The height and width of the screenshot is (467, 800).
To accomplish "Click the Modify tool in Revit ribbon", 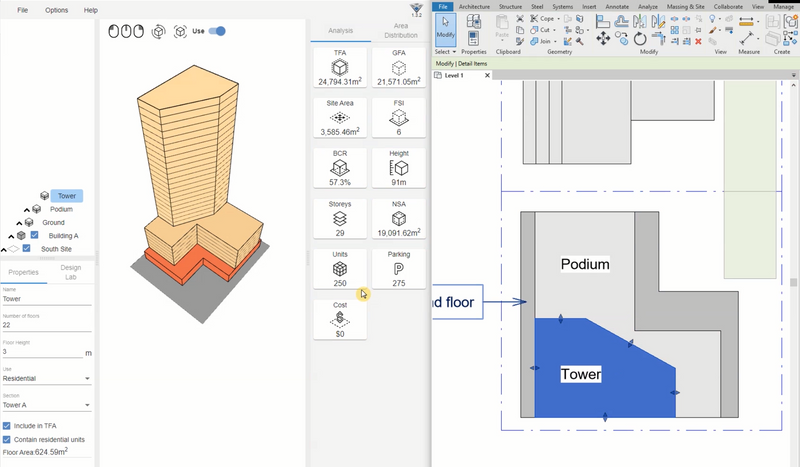I will tap(446, 31).
